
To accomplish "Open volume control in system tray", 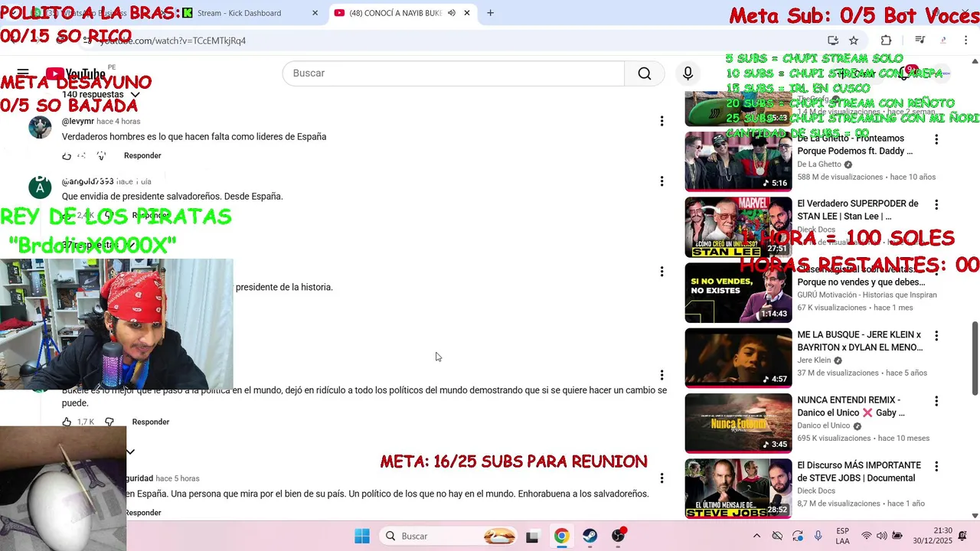I will 882,536.
